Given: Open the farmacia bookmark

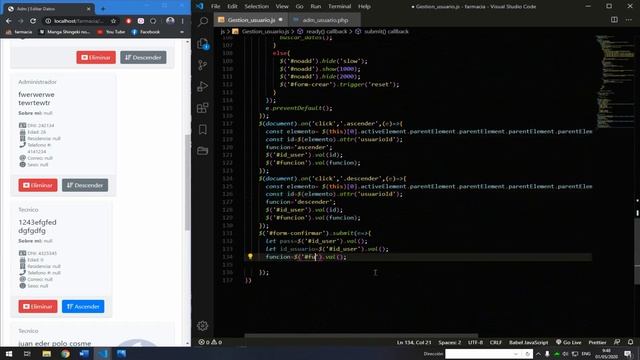Looking at the screenshot, I should pos(19,32).
